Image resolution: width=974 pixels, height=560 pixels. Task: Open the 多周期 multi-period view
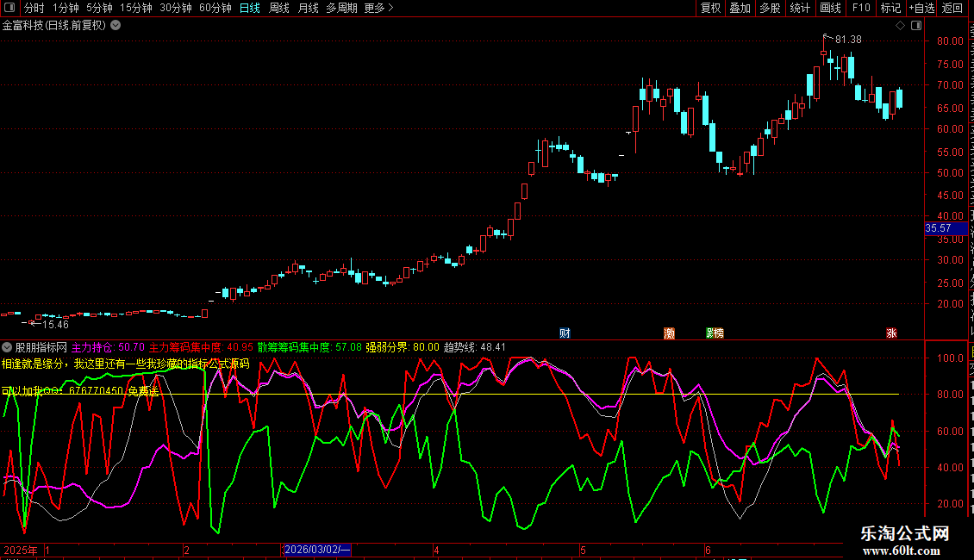(x=341, y=8)
